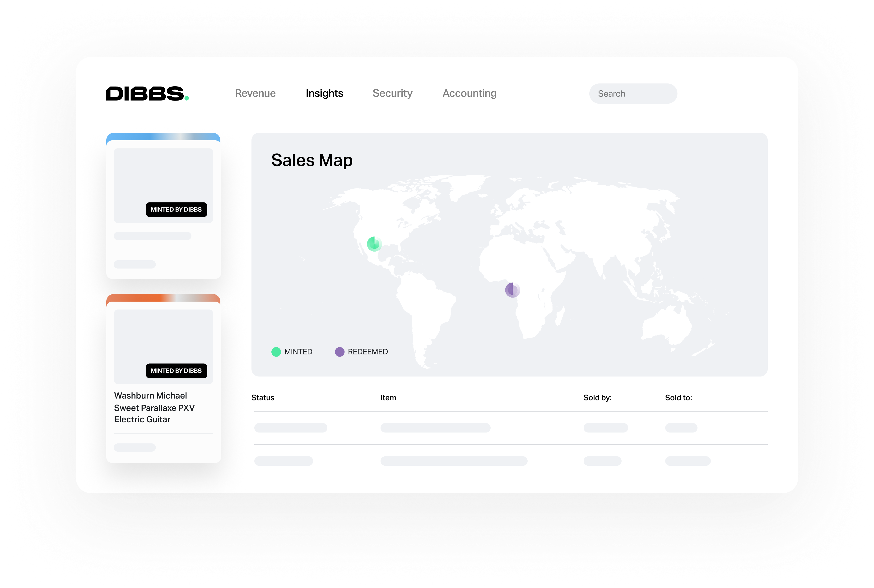This screenshot has height=588, width=874.
Task: Select the Revenue tab in navigation
Action: (256, 92)
